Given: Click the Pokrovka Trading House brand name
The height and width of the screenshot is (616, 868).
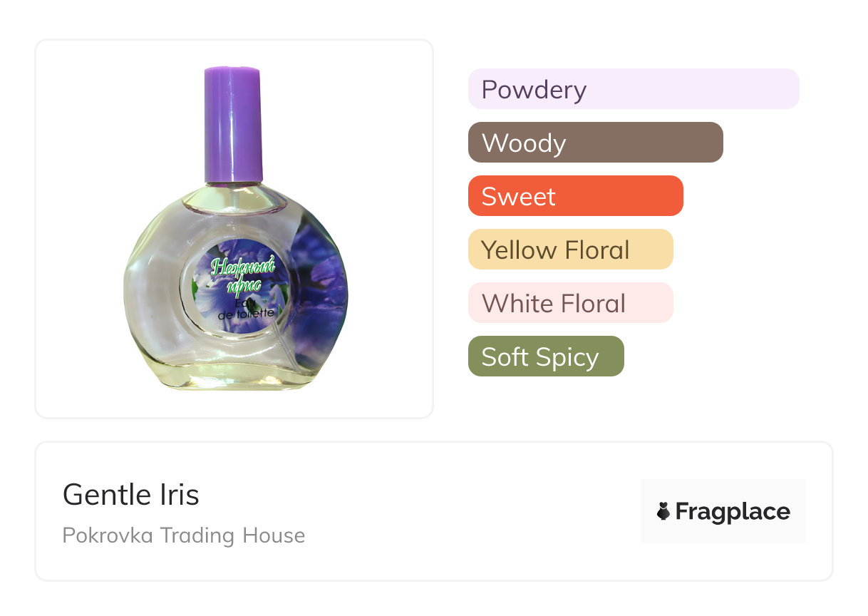Looking at the screenshot, I should click(184, 535).
